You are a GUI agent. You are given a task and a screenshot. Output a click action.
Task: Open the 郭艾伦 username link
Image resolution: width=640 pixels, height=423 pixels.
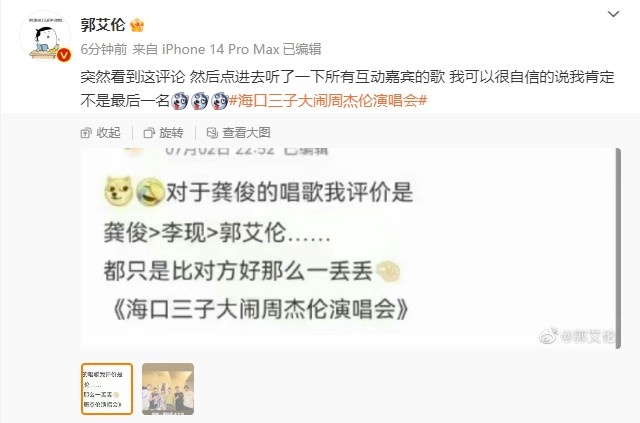(103, 25)
